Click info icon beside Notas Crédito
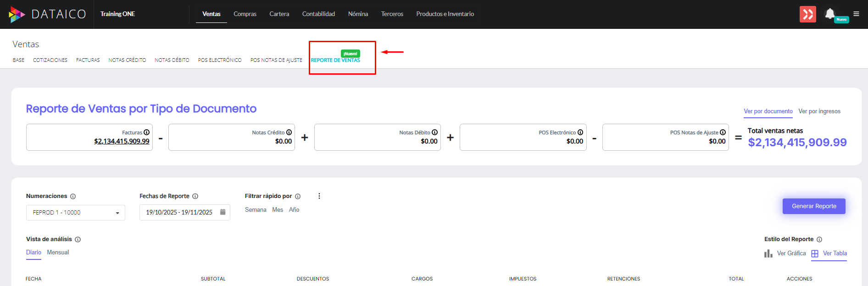This screenshot has width=868, height=286. pyautogui.click(x=289, y=132)
